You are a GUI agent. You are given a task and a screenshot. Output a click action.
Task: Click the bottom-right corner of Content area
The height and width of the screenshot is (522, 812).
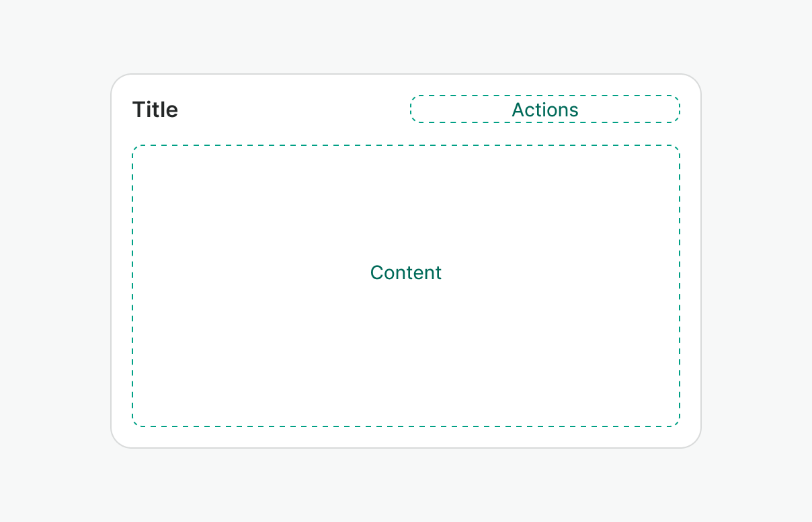tap(677, 423)
